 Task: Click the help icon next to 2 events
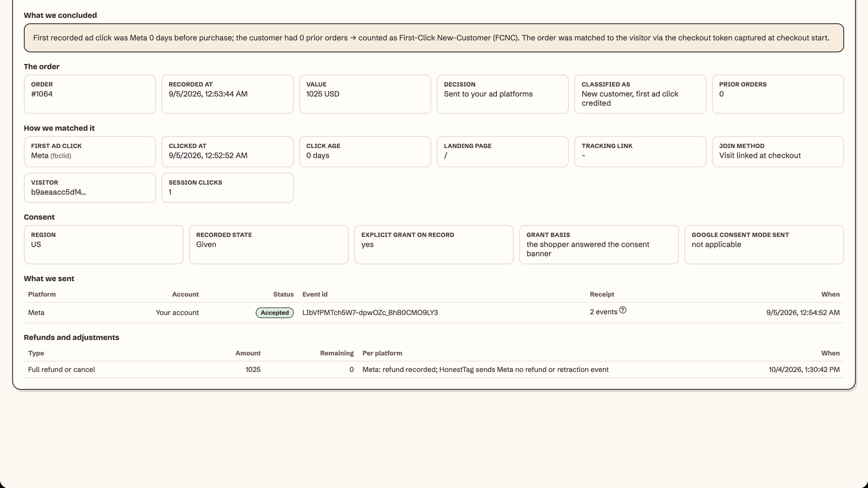pos(623,310)
